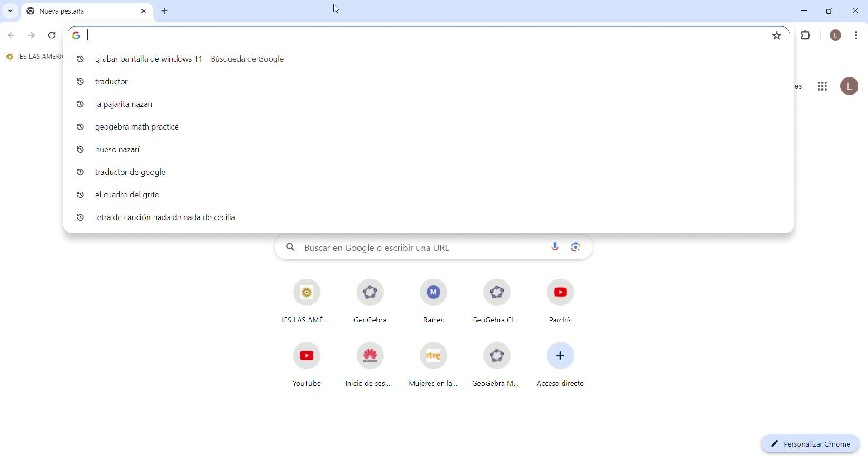Open the Mujeres en la... shortcut

pos(434,365)
